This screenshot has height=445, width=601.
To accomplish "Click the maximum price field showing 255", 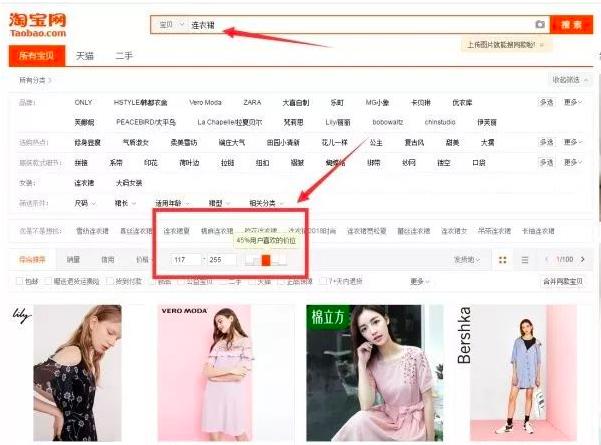I will click(222, 259).
